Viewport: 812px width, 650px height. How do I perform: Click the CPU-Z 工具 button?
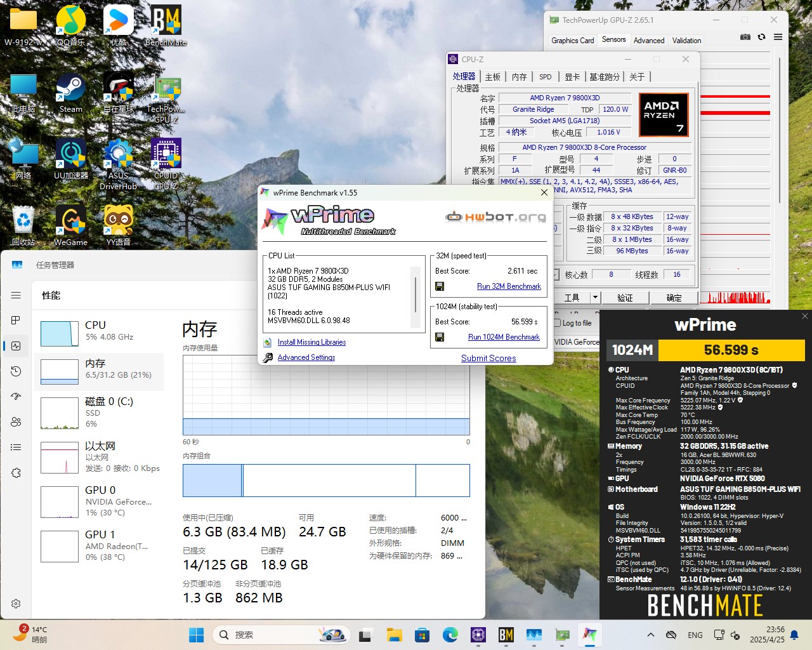pos(572,297)
